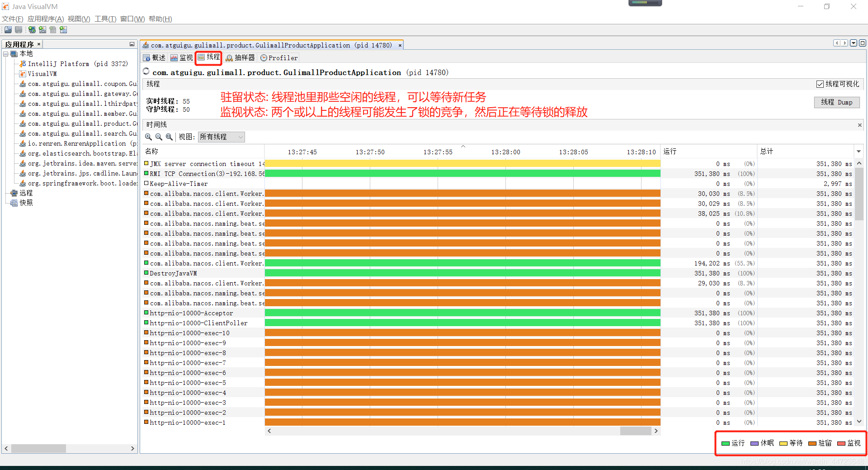
Task: Switch to the 抽样器 tab
Action: pyautogui.click(x=241, y=58)
